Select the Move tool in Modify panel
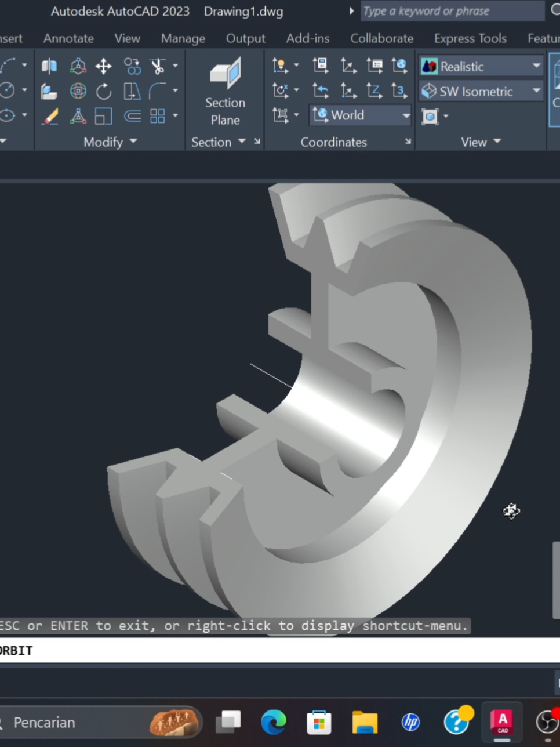The image size is (560, 747). (103, 66)
